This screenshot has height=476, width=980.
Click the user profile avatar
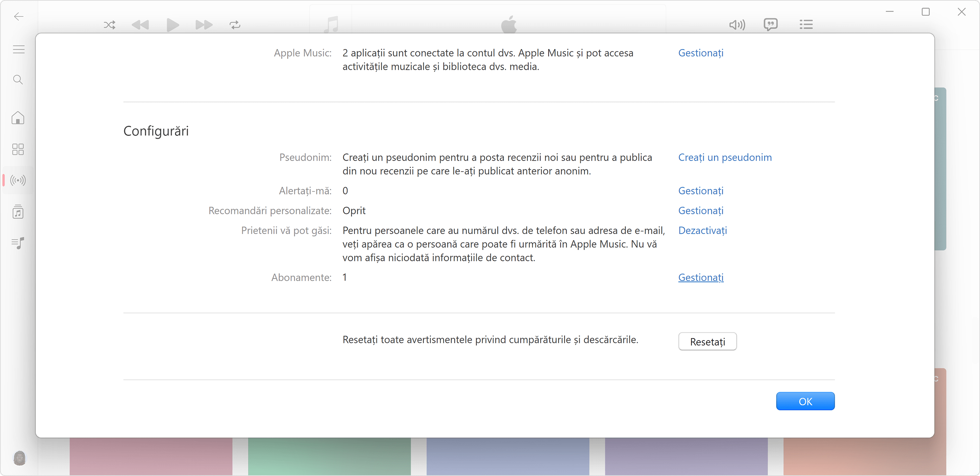[x=19, y=458]
